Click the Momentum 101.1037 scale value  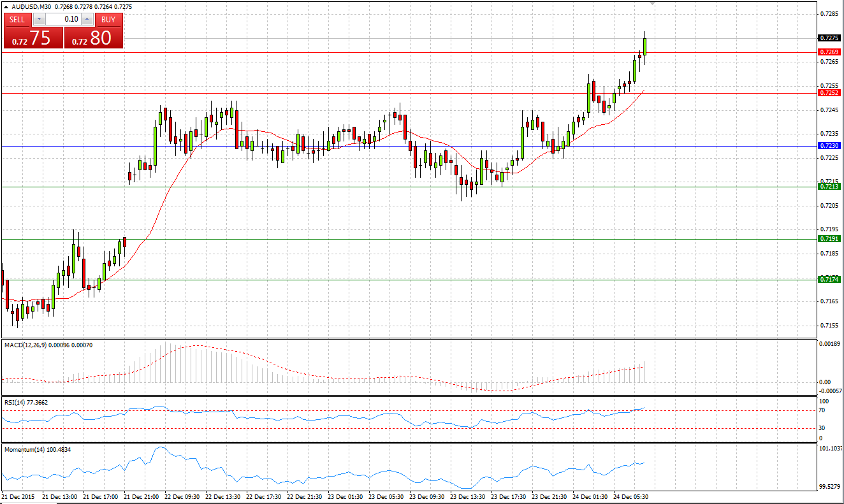831,449
